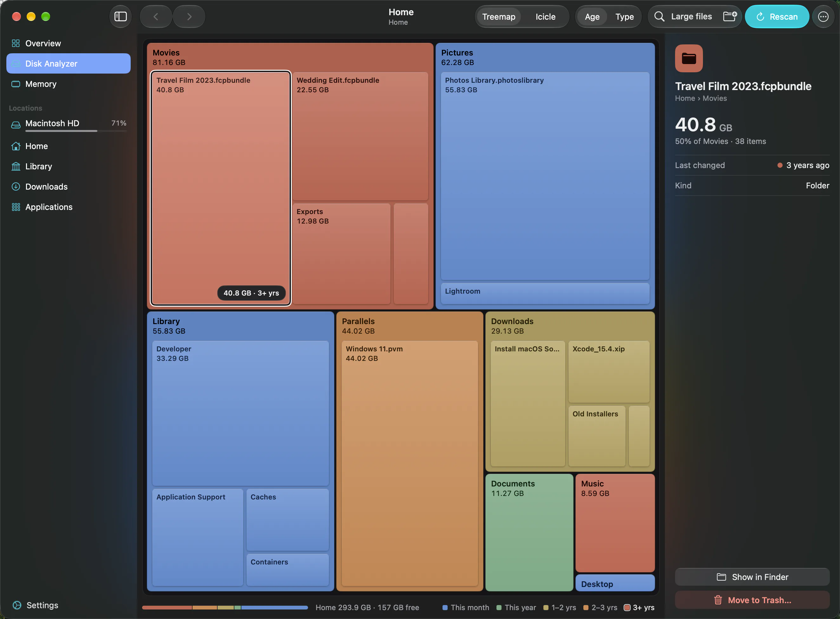Select the Lightroom block
This screenshot has height=619, width=840.
[545, 293]
